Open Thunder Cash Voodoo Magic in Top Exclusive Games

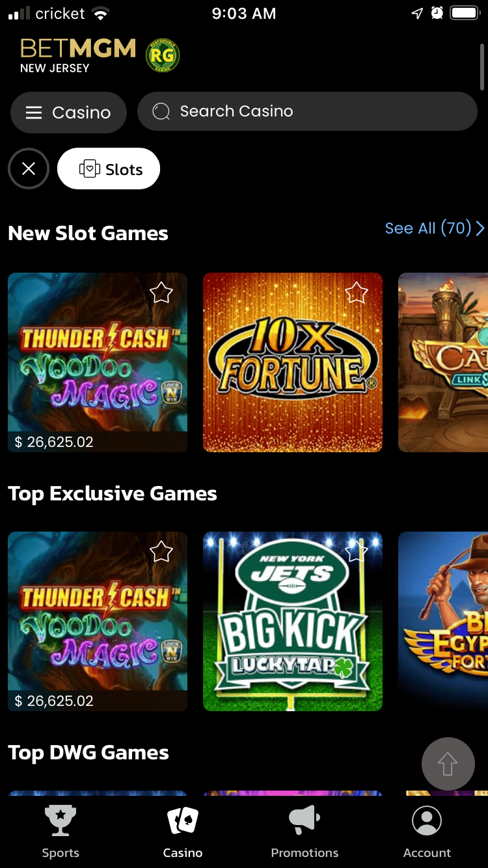click(x=98, y=621)
